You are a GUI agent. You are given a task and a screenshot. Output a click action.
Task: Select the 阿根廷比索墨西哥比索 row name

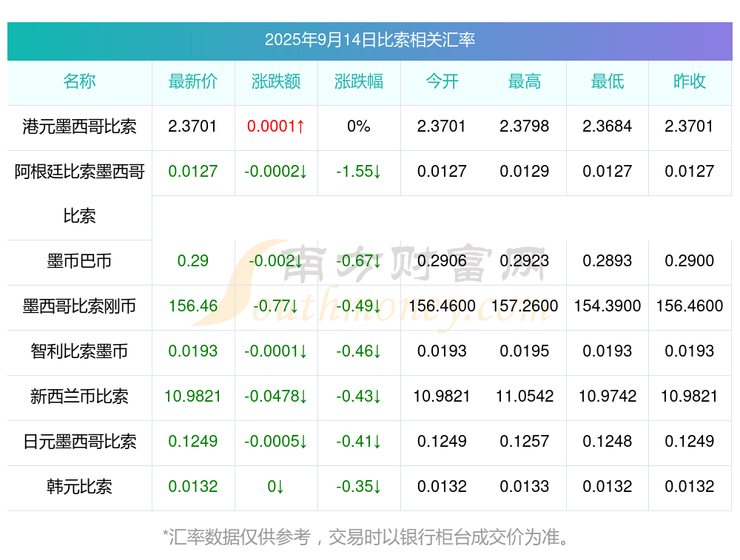coord(79,193)
